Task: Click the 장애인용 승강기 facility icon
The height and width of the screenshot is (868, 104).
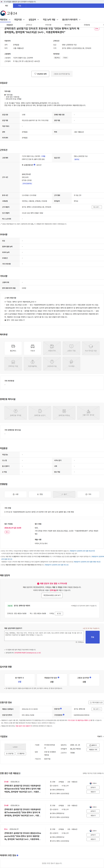Action: (x=40, y=413)
